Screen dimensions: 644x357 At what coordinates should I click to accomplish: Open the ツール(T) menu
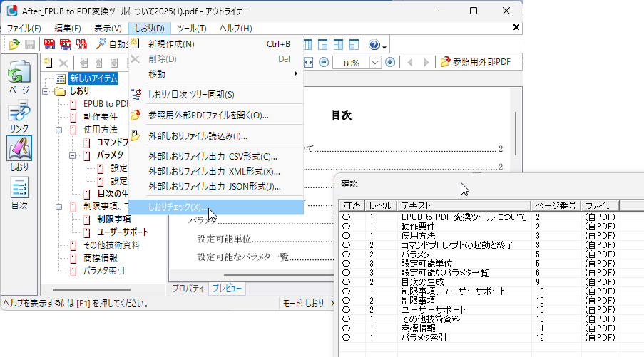[x=192, y=29]
